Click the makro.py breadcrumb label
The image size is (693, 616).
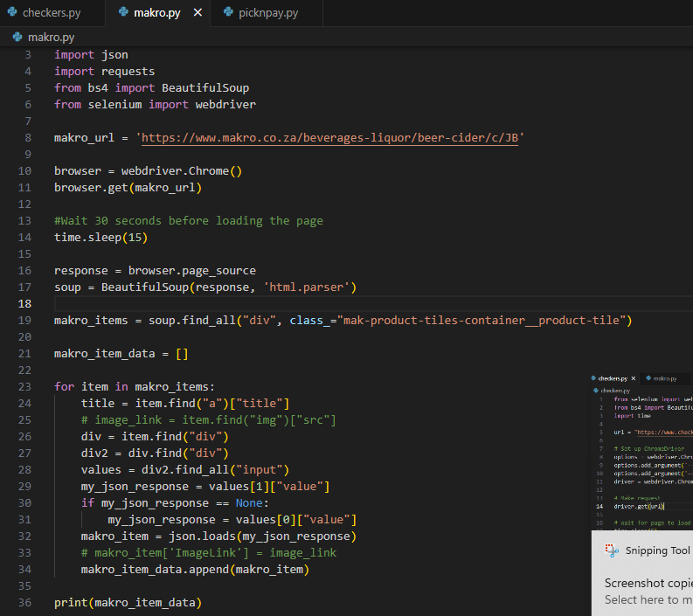point(51,37)
